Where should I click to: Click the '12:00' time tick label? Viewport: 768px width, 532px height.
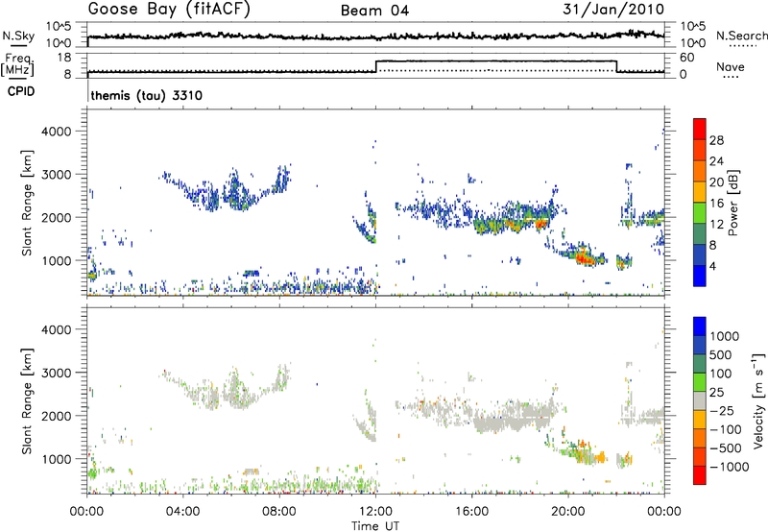tap(375, 512)
